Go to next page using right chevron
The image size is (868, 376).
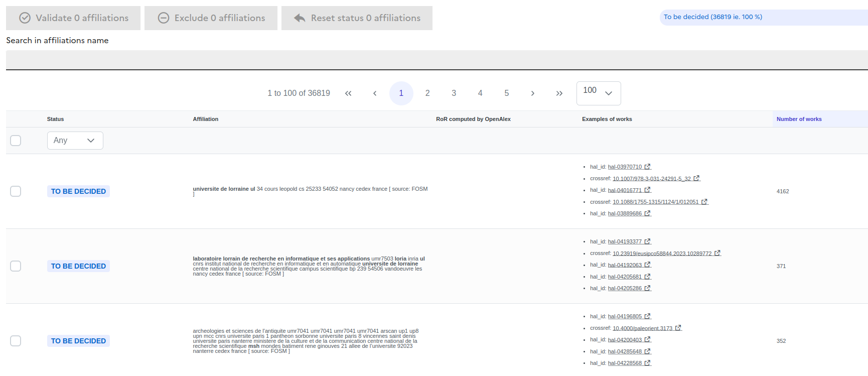point(532,93)
